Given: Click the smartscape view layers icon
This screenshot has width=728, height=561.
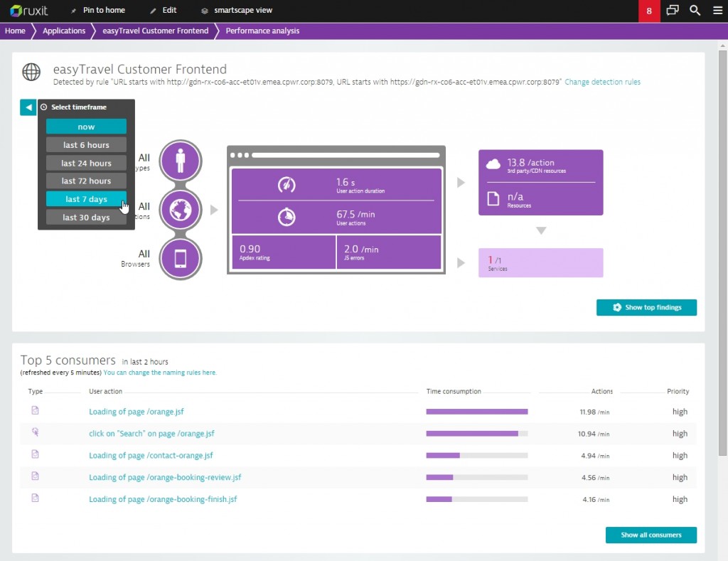Looking at the screenshot, I should (x=204, y=11).
